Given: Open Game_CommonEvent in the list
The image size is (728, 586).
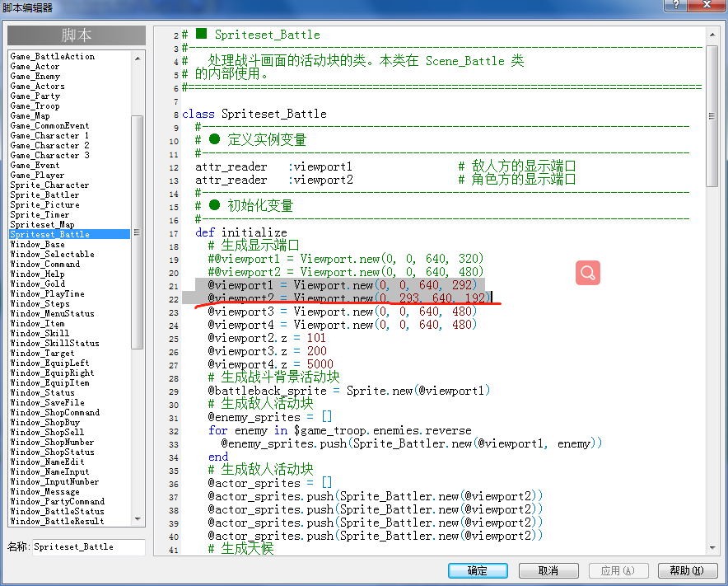Looking at the screenshot, I should [x=49, y=125].
